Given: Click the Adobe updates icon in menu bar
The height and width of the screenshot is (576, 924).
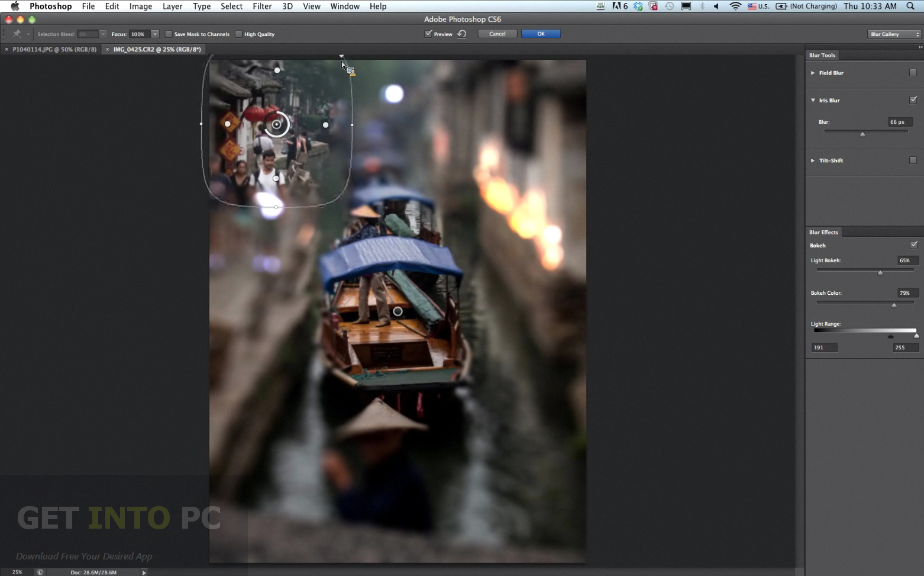Looking at the screenshot, I should (x=620, y=6).
